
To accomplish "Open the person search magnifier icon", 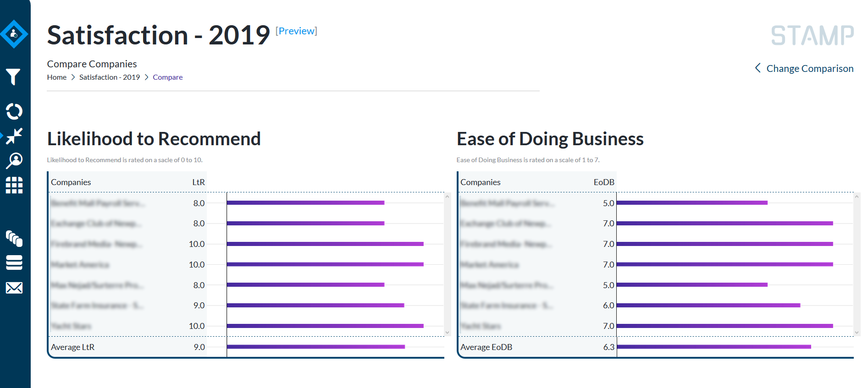I will [14, 161].
